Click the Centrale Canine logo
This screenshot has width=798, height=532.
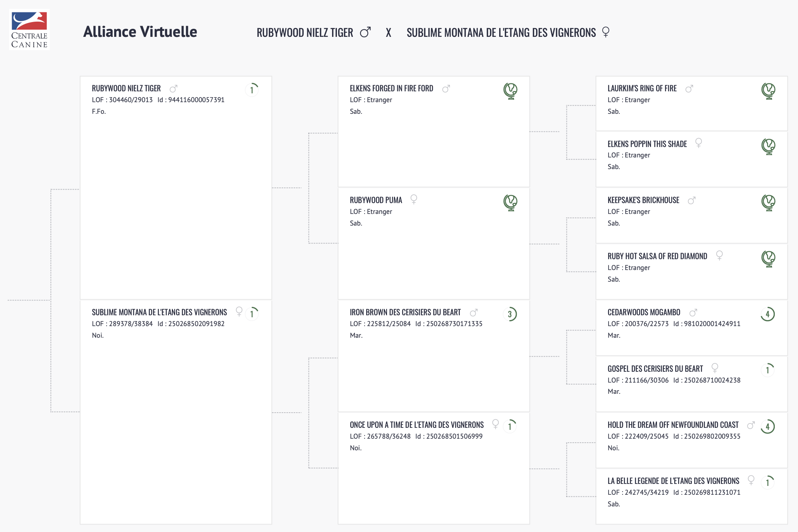click(x=29, y=30)
